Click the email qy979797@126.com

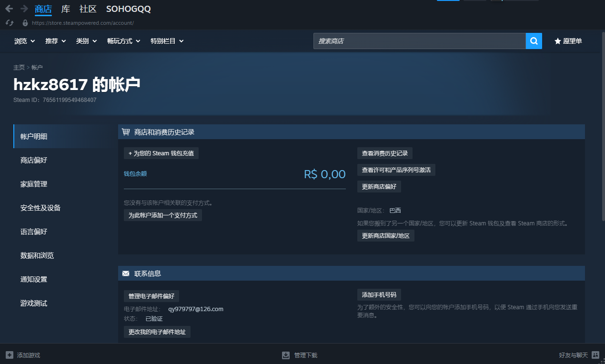(196, 309)
